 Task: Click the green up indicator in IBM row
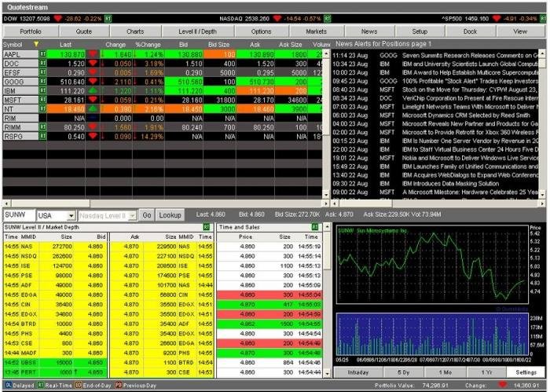tap(93, 90)
